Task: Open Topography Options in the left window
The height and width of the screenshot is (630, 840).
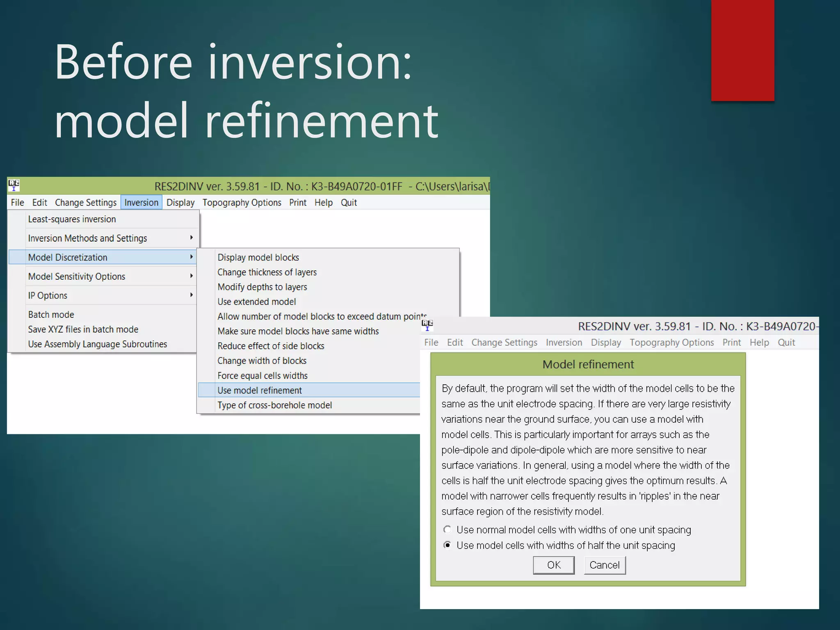Action: 242,202
